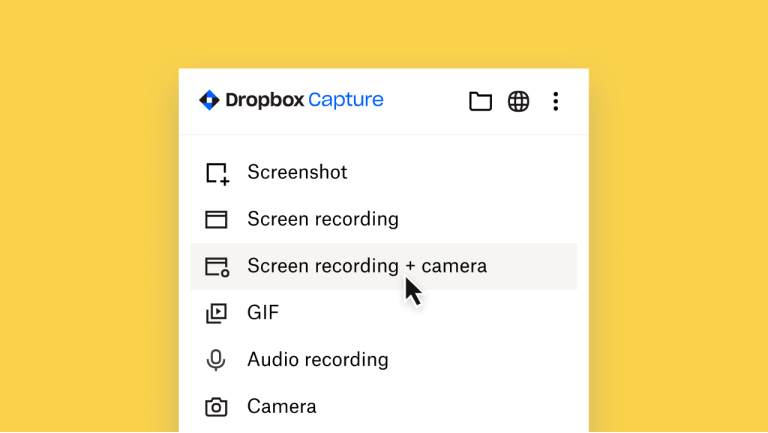
Task: Pick the Camera text label
Action: tap(281, 407)
